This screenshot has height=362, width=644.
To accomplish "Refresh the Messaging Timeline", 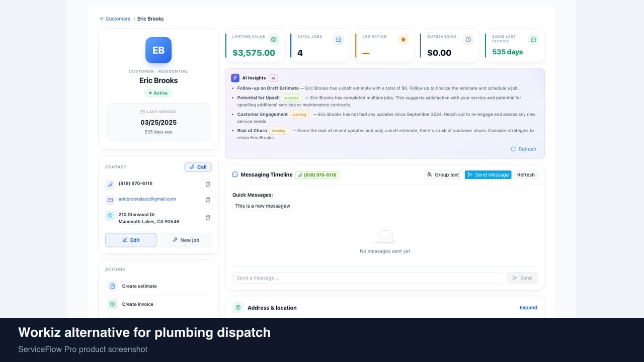I will [526, 175].
